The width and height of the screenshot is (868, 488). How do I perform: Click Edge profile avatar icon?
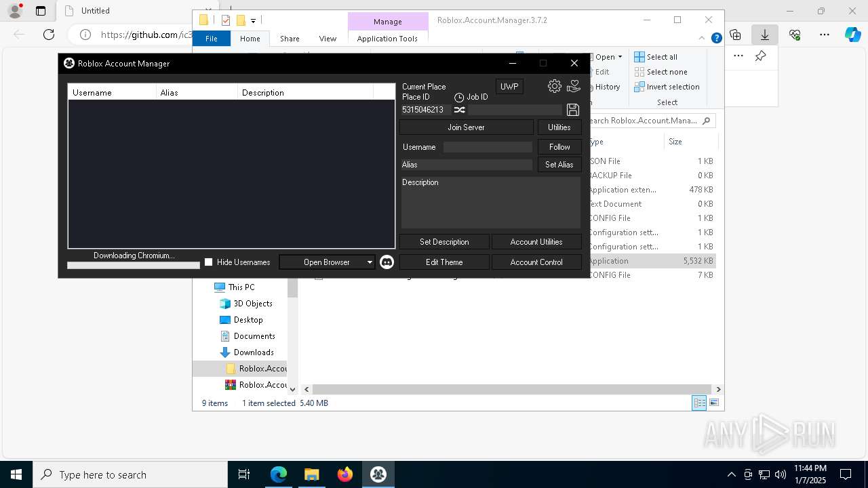click(x=15, y=11)
